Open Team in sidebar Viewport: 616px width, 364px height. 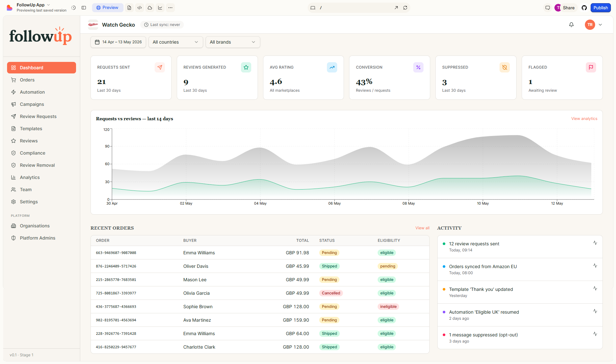point(41,190)
